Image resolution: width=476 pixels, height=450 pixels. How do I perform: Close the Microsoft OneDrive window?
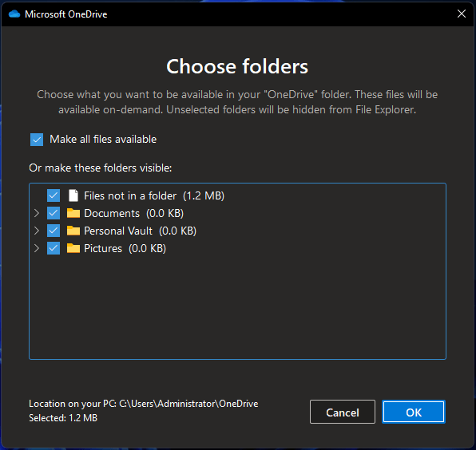pos(462,14)
